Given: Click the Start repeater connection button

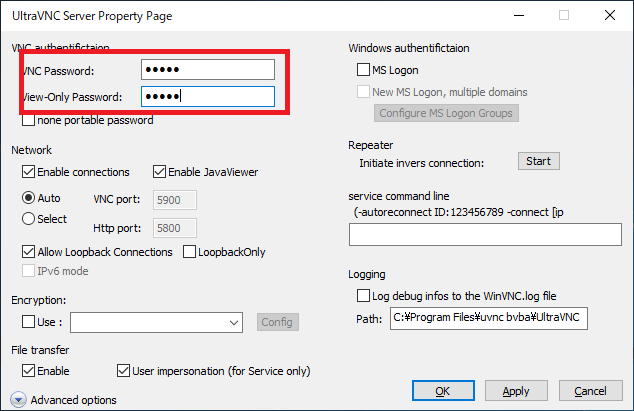Looking at the screenshot, I should click(539, 161).
